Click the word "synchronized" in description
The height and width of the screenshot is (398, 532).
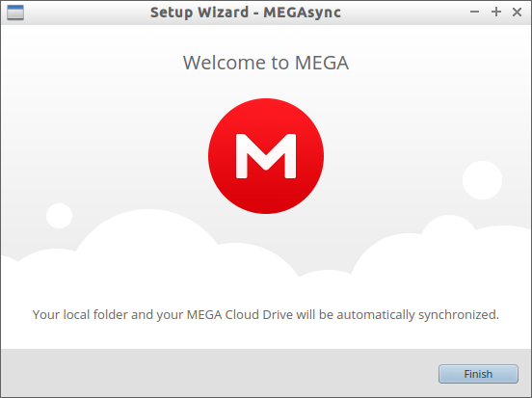[458, 315]
